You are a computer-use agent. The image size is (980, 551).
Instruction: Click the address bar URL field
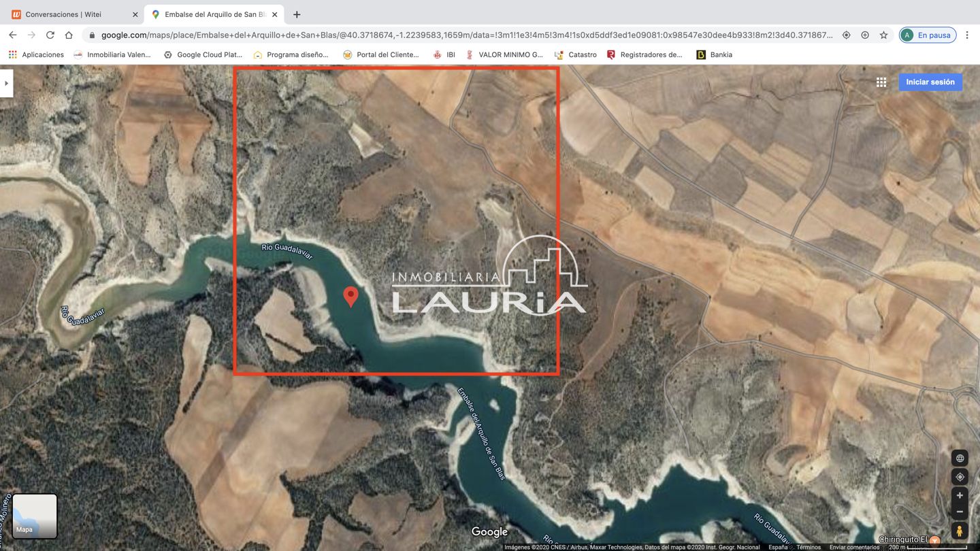(x=466, y=35)
